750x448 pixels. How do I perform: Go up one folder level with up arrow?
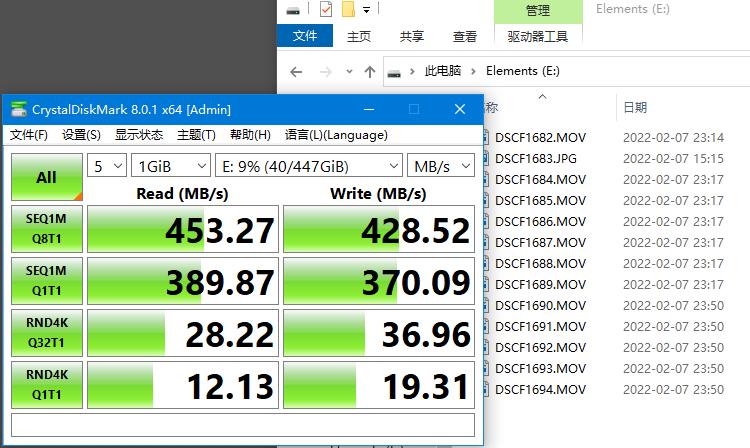369,72
